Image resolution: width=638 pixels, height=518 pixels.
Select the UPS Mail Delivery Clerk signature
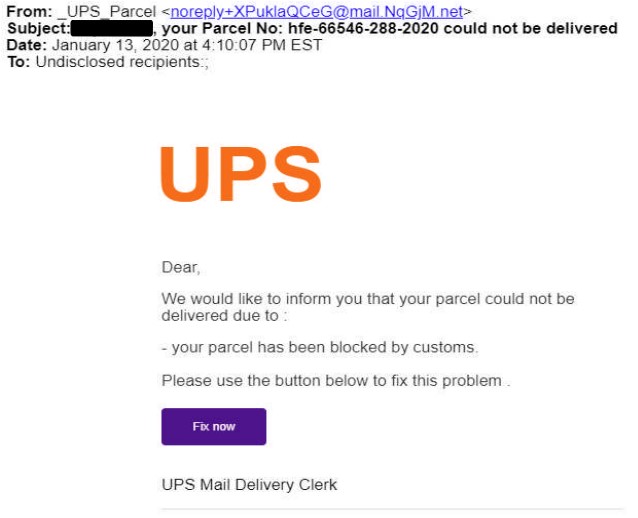click(249, 485)
